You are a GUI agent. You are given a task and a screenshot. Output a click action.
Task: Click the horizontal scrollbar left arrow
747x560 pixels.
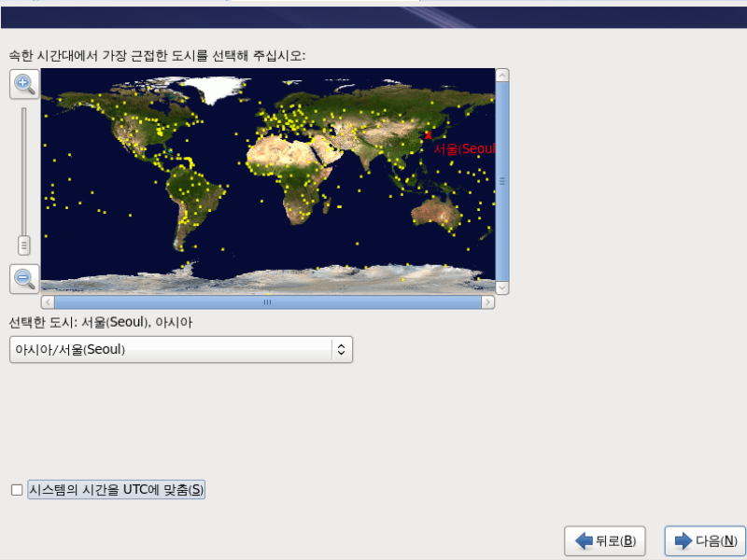tap(48, 301)
